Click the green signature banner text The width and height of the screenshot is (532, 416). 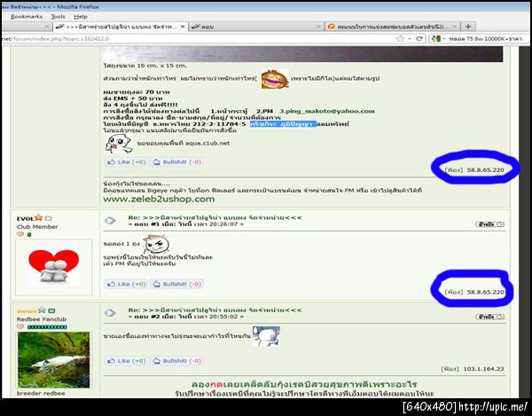(x=304, y=384)
